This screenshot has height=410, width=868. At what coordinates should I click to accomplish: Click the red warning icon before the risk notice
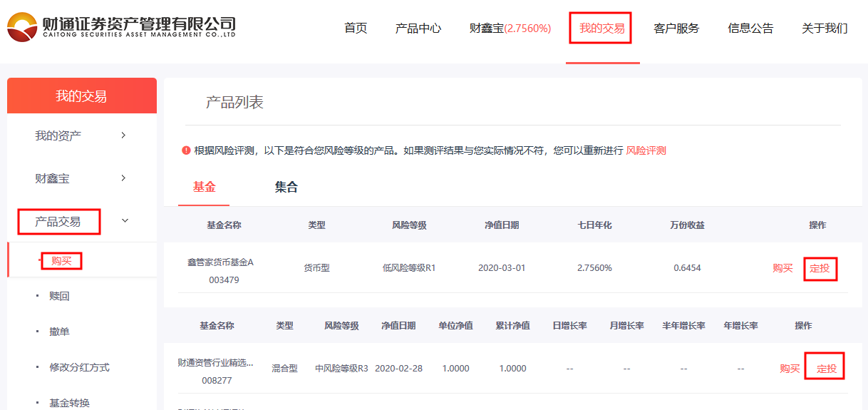pyautogui.click(x=186, y=150)
